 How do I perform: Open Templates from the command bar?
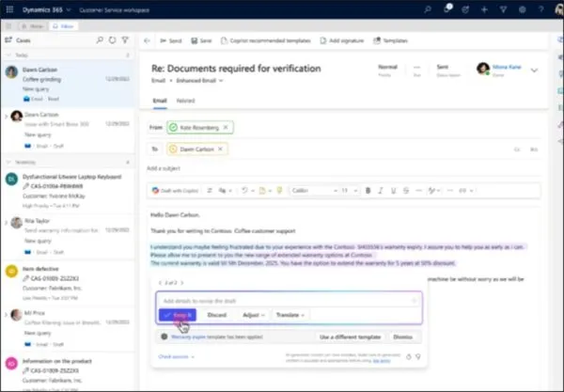coord(390,40)
